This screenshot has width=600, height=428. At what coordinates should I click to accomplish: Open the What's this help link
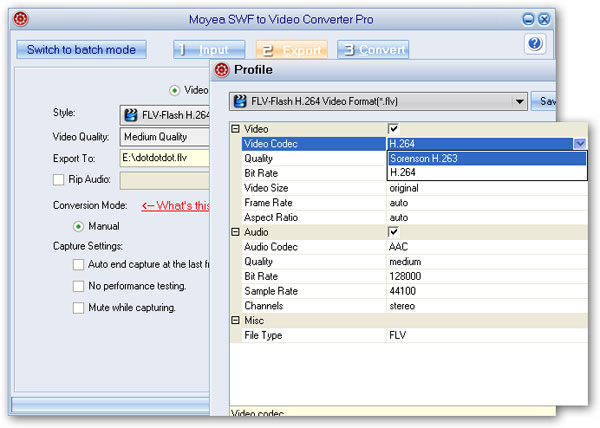pyautogui.click(x=176, y=206)
